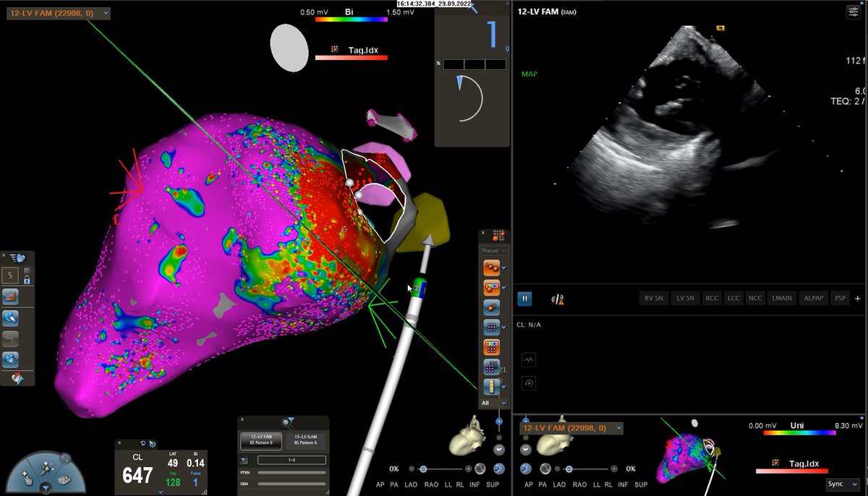Click the number 5 field in left panel

click(x=10, y=275)
